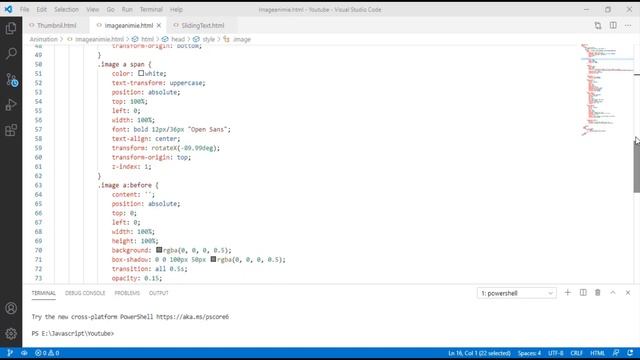
Task: Switch to OUTPUT tab
Action: tap(158, 293)
